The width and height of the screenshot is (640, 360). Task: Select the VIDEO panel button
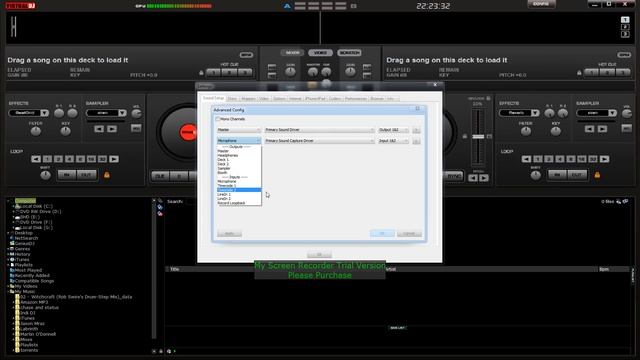(320, 53)
